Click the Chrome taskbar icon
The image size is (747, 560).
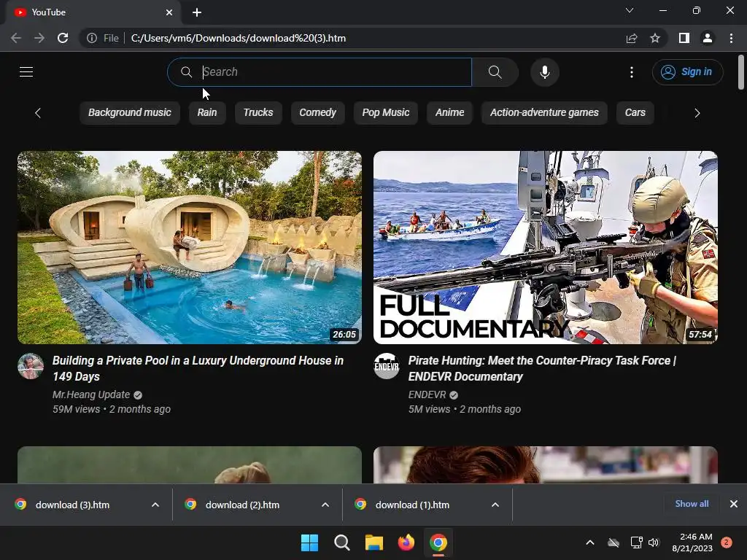coord(438,542)
